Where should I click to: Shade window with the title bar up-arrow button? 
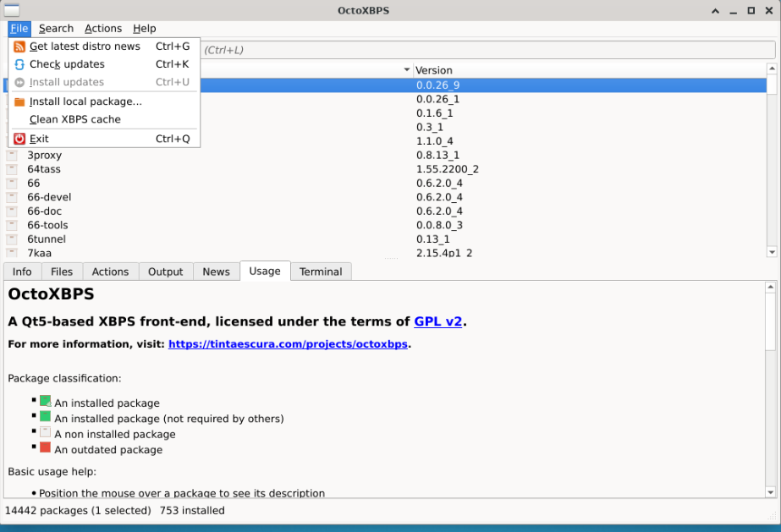[715, 10]
